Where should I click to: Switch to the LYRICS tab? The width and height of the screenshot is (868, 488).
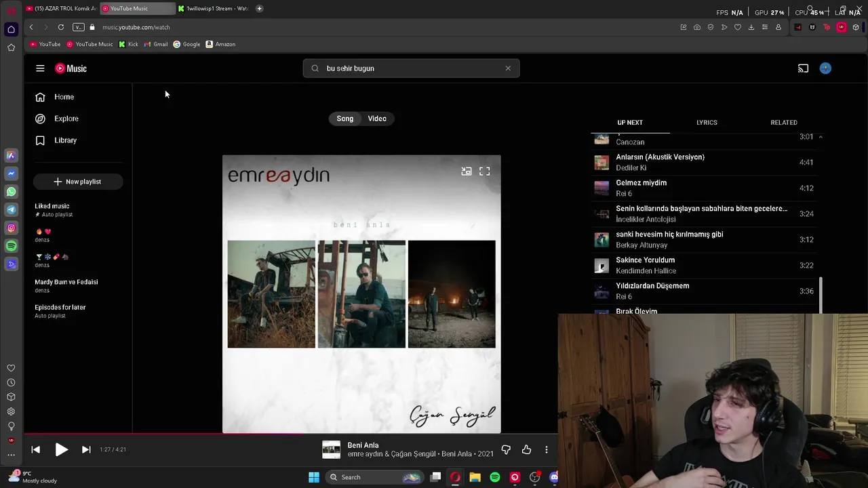point(707,123)
